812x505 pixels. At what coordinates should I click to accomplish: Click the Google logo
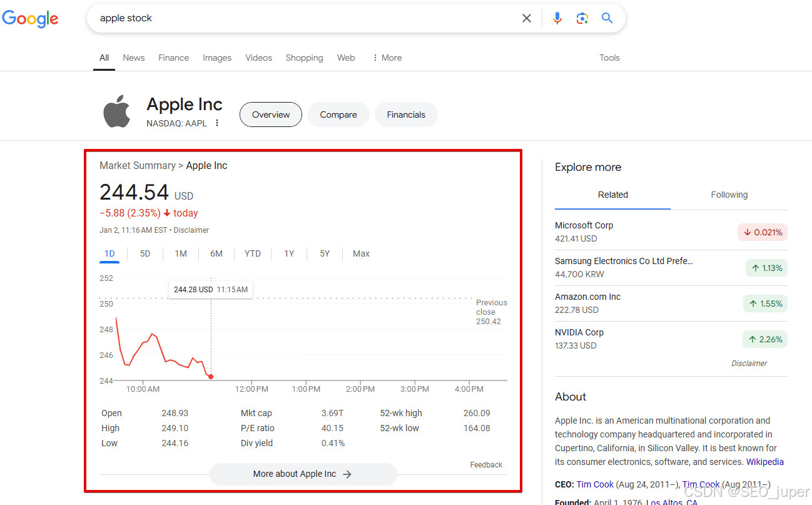pyautogui.click(x=30, y=18)
